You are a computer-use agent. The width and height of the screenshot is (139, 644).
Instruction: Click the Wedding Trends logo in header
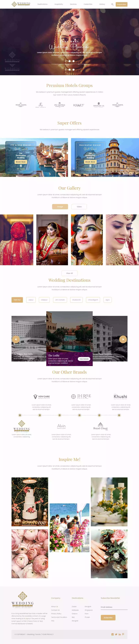tap(21, 4)
